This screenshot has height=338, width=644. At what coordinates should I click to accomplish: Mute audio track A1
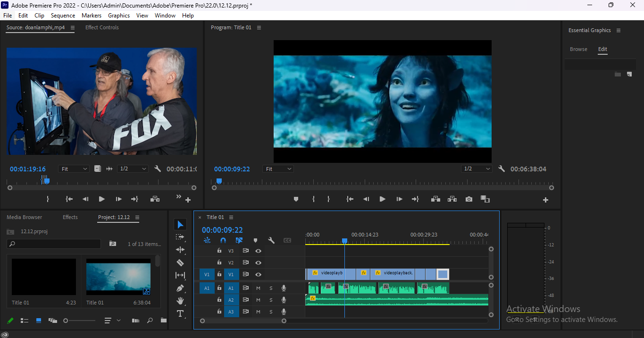point(258,288)
